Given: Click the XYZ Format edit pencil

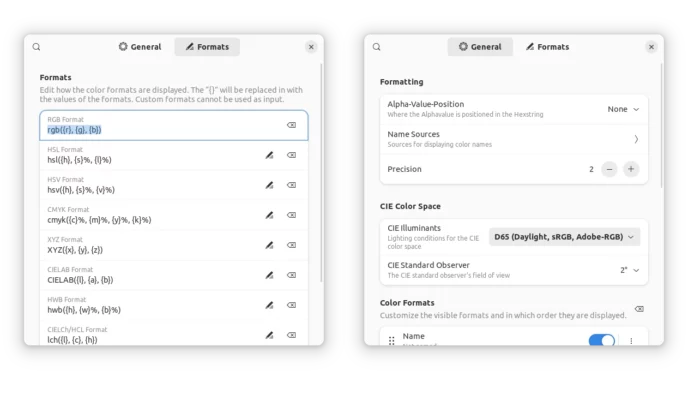Looking at the screenshot, I should (x=269, y=245).
